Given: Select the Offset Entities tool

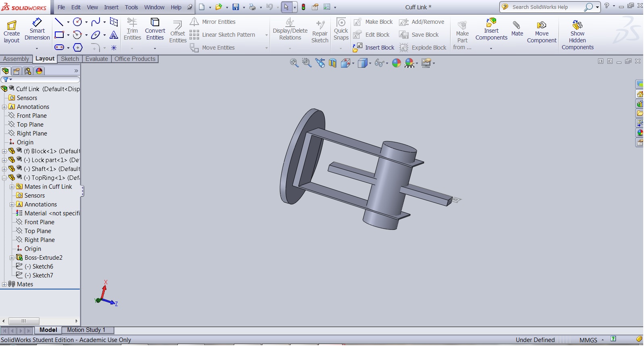Looking at the screenshot, I should [178, 32].
